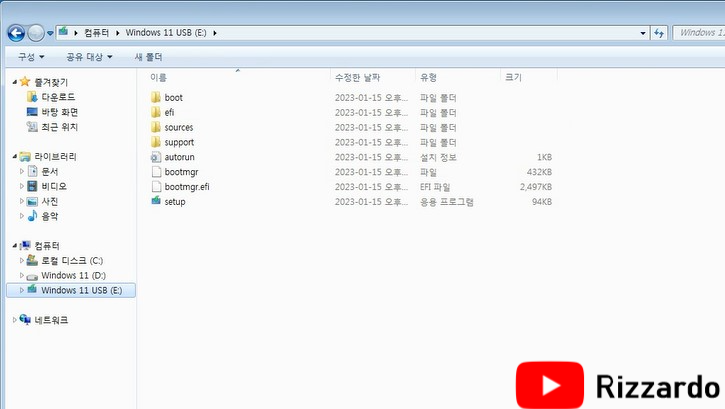Expand 로컬 디스크 (C:) drive
This screenshot has height=409, width=725.
point(21,260)
